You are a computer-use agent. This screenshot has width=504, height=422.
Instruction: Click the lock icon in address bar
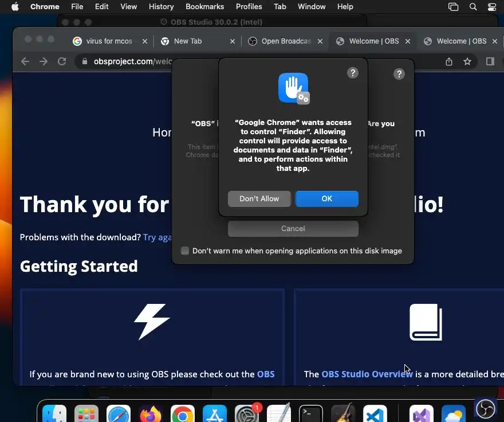click(x=85, y=61)
